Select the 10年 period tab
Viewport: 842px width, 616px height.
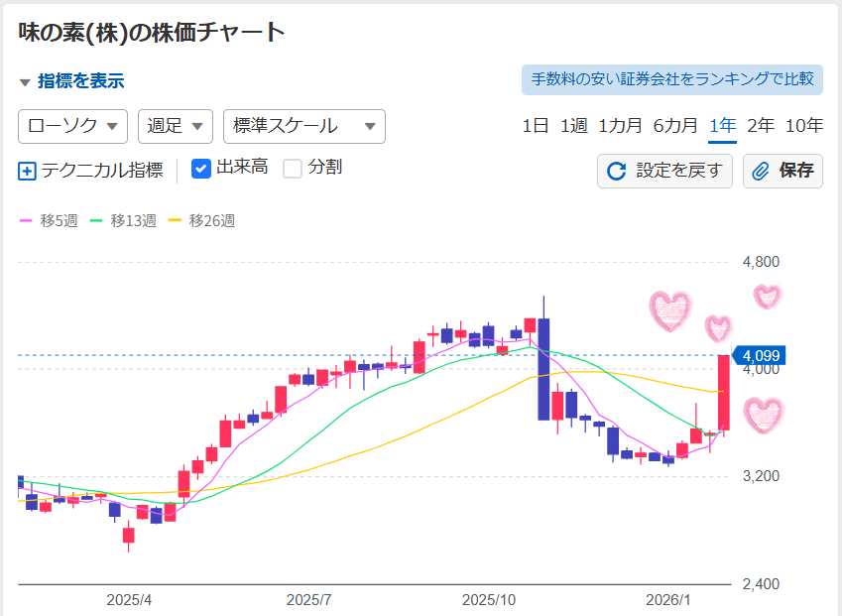click(x=804, y=126)
